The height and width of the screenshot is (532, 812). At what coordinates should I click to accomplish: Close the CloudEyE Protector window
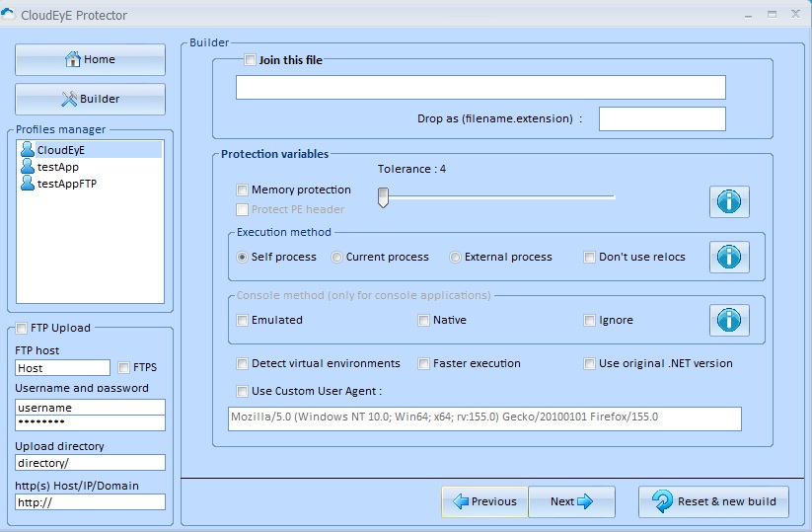click(796, 14)
